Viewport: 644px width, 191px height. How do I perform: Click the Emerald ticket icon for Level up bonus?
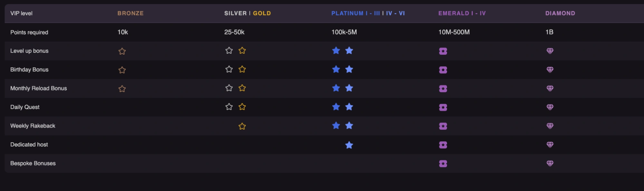coord(443,51)
